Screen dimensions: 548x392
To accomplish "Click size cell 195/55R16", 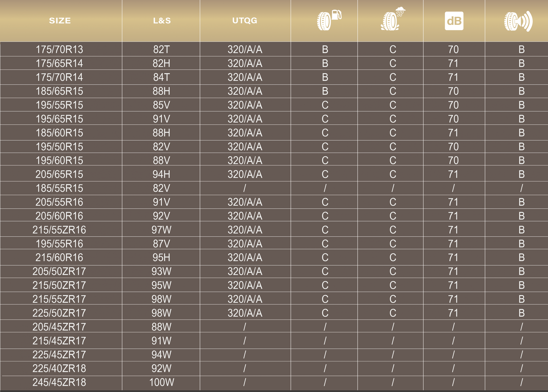I will [x=59, y=244].
